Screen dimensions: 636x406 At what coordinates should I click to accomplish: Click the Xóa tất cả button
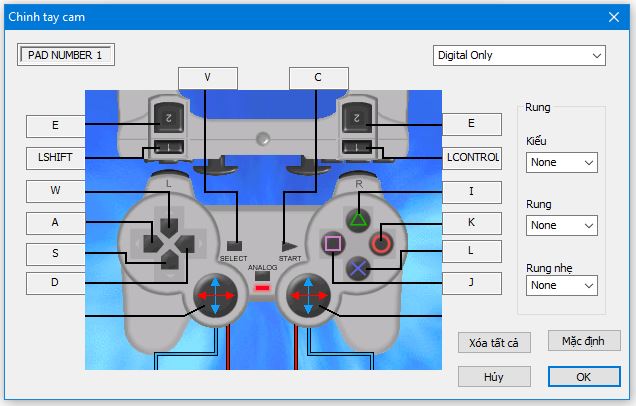coord(494,343)
